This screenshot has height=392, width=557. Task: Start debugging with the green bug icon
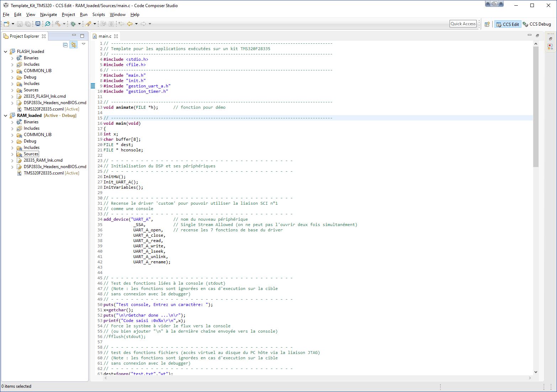pos(73,24)
